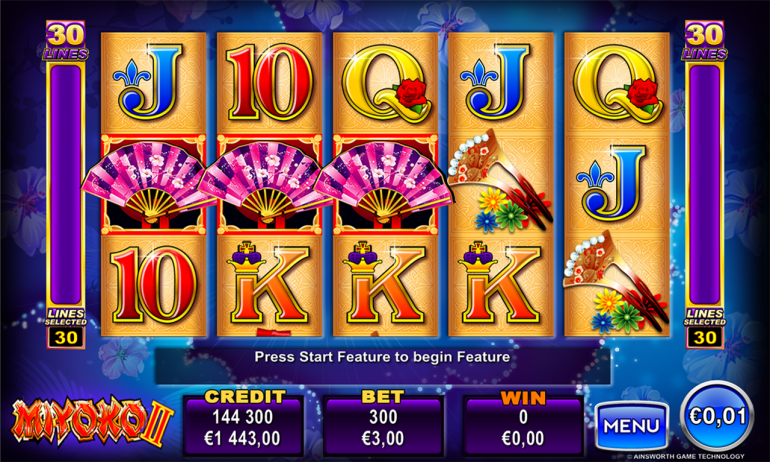Screen dimensions: 770x462
Task: Click the red 10 at bottom of reel one
Action: [x=153, y=285]
